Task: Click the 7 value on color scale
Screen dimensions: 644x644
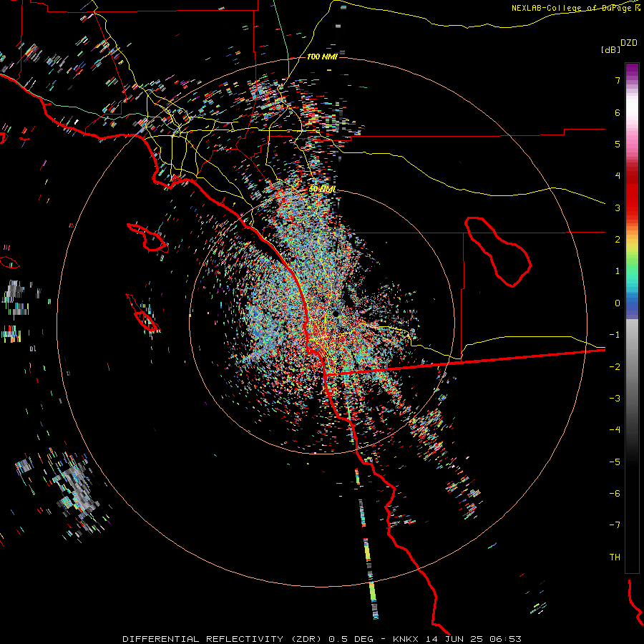Action: [x=618, y=80]
